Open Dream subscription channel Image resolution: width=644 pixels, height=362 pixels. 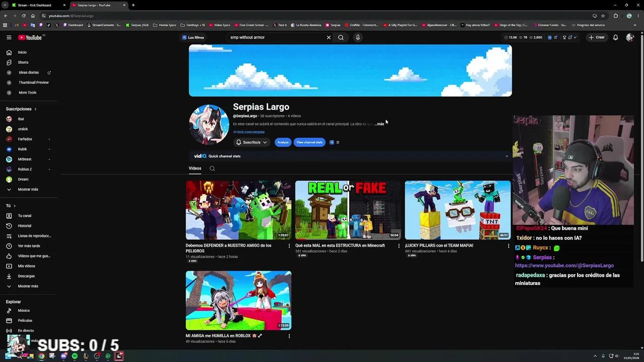click(x=23, y=179)
